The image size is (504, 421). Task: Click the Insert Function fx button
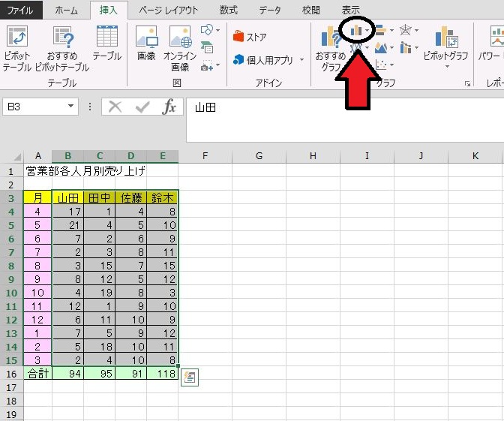170,107
